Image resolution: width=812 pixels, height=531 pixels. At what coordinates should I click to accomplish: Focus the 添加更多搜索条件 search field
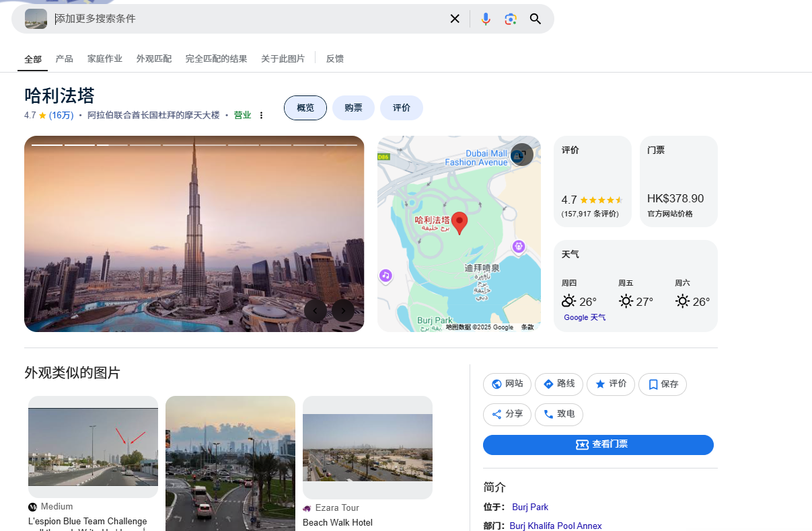[x=249, y=19]
